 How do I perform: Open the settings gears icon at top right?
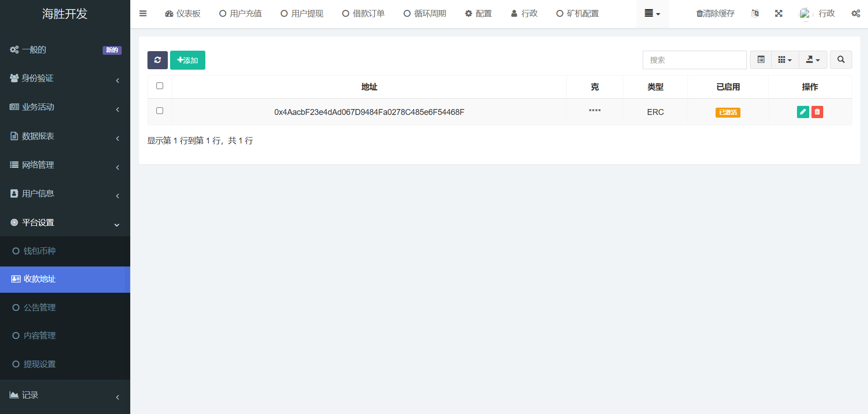click(856, 14)
